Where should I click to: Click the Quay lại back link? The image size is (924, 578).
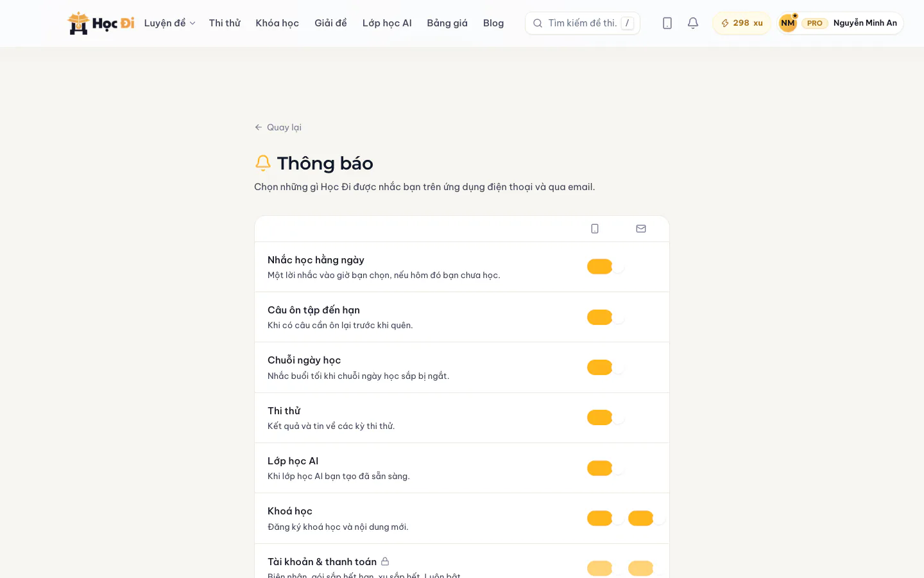click(x=278, y=127)
